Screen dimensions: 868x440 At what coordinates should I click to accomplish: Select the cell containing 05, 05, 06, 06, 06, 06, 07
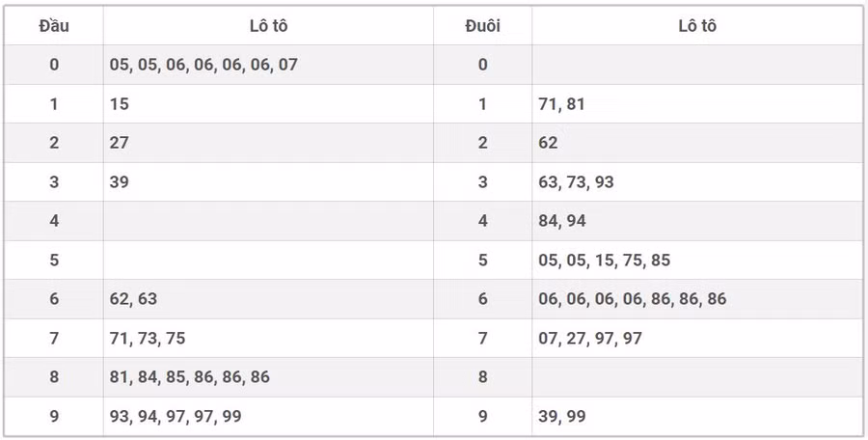203,65
